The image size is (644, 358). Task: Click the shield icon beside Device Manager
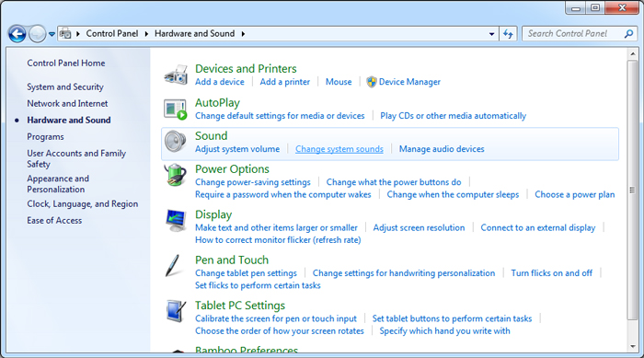tap(372, 82)
